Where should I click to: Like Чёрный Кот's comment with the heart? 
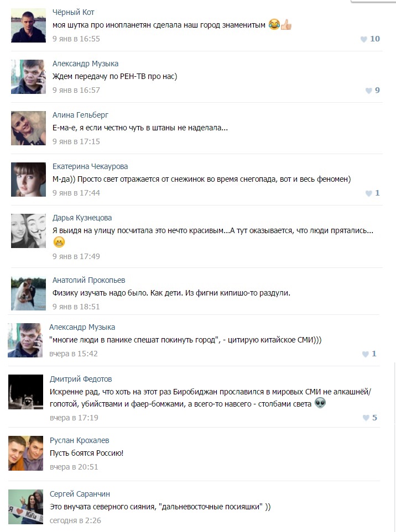364,39
